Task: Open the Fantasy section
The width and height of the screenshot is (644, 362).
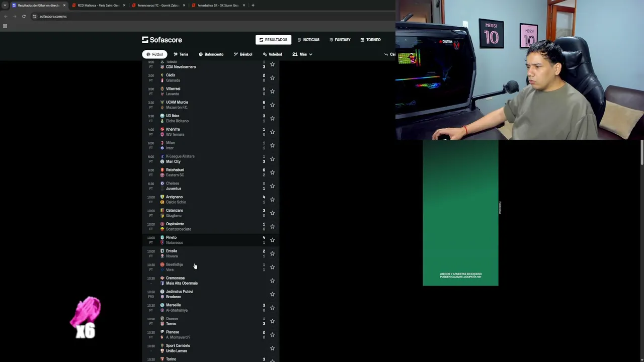Action: (x=340, y=40)
